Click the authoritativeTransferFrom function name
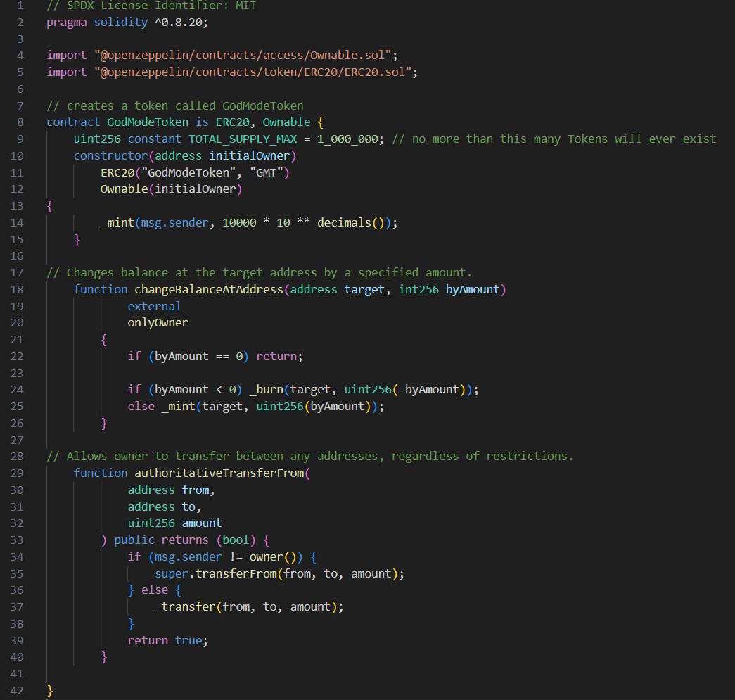Screen dimensions: 735x700 tap(219, 473)
